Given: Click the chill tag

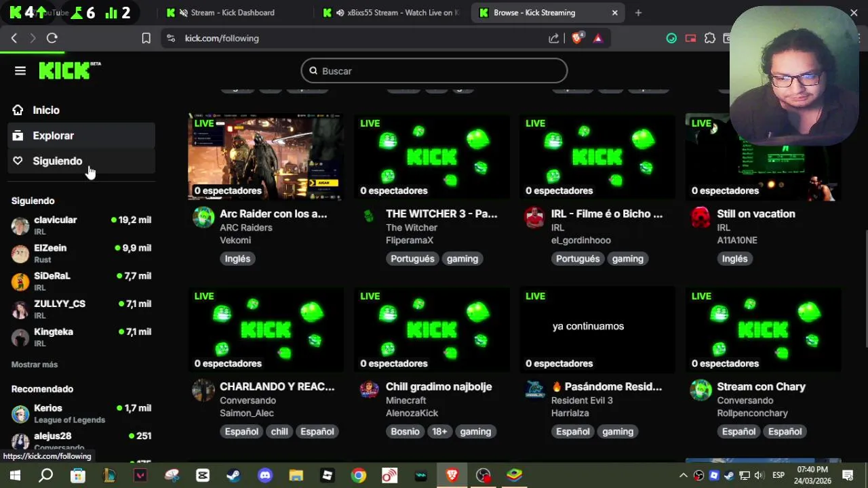Looking at the screenshot, I should (x=279, y=431).
